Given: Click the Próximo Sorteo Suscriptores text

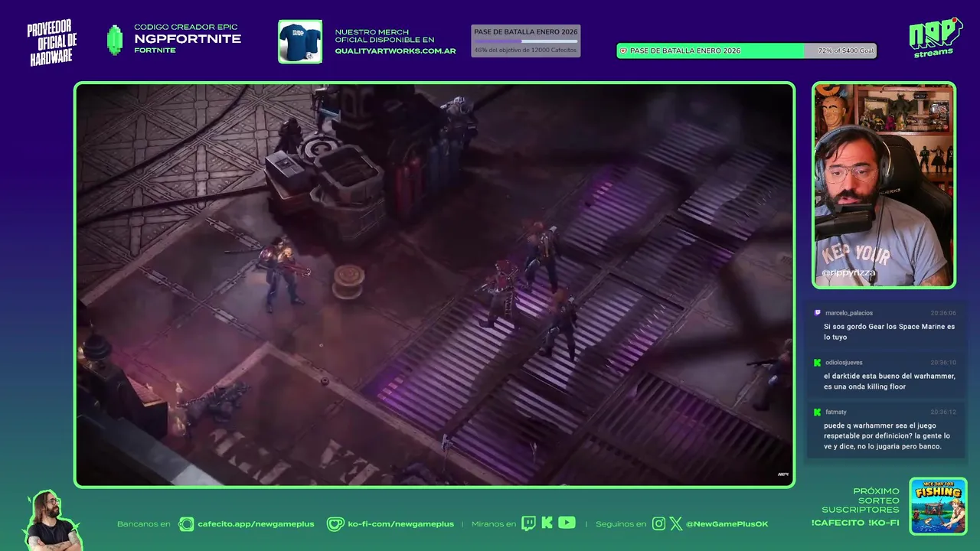Looking at the screenshot, I should click(861, 500).
